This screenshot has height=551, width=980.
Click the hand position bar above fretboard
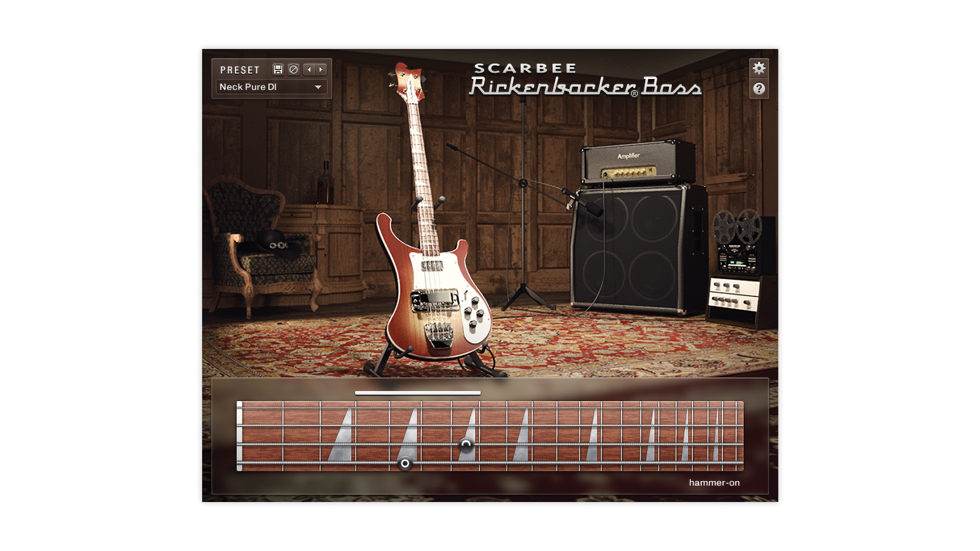[418, 393]
